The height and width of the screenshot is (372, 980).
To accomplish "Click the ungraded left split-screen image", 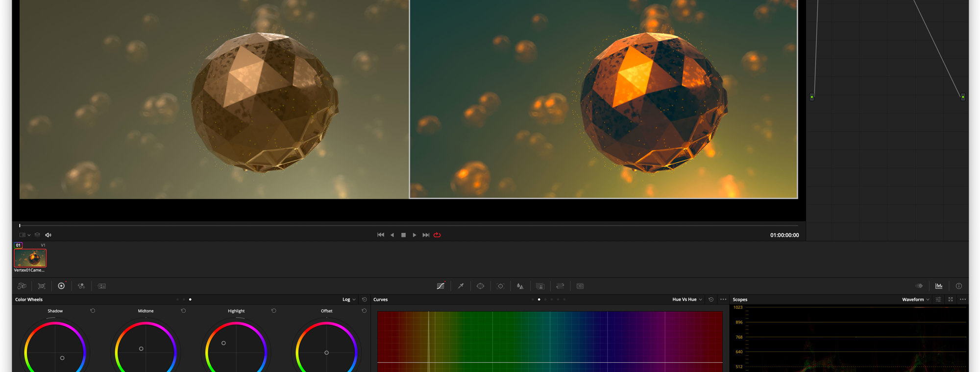I will (x=214, y=99).
